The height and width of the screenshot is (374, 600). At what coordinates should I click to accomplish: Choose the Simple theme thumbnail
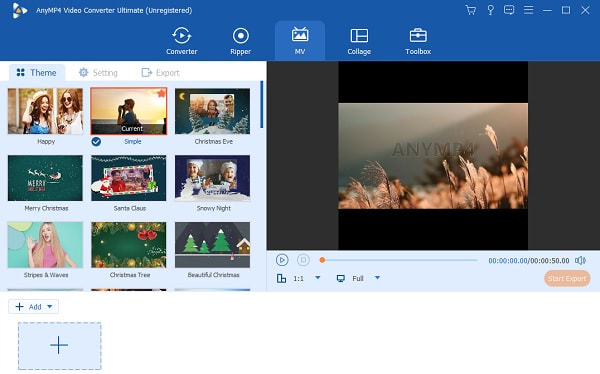129,111
